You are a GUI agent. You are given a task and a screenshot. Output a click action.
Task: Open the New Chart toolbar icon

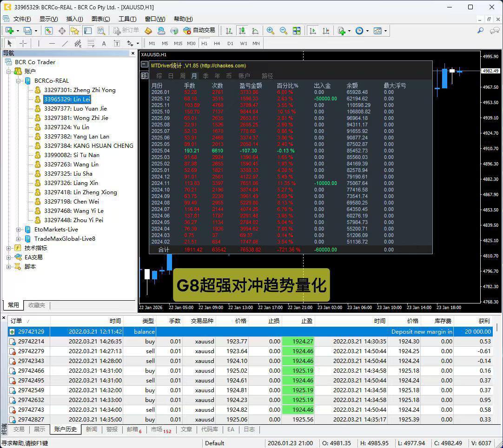point(9,31)
